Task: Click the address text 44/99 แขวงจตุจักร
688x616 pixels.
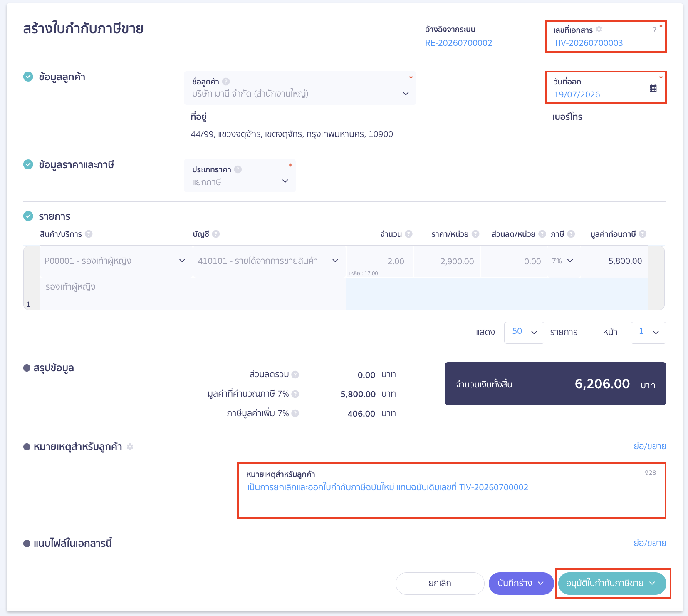Action: [x=292, y=134]
